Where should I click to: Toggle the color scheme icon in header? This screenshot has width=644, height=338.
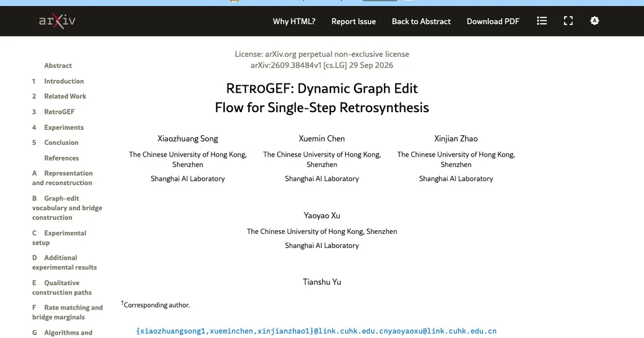click(x=594, y=21)
